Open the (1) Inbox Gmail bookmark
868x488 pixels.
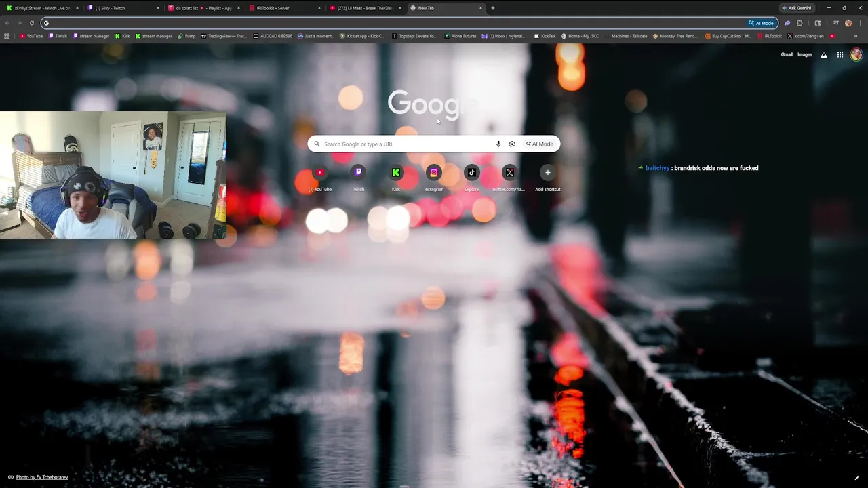(x=504, y=36)
